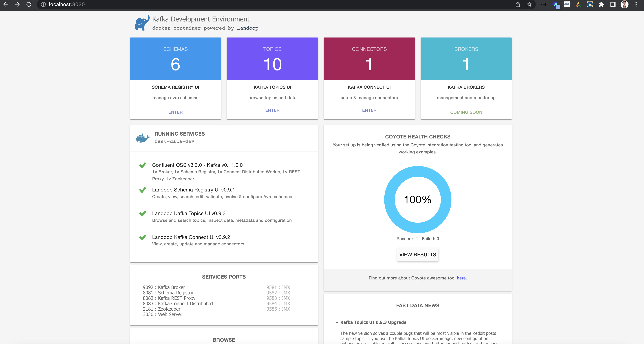Screen dimensions: 644x344
Task: Click ENTER under Kafka Connect UI
Action: pyautogui.click(x=369, y=110)
